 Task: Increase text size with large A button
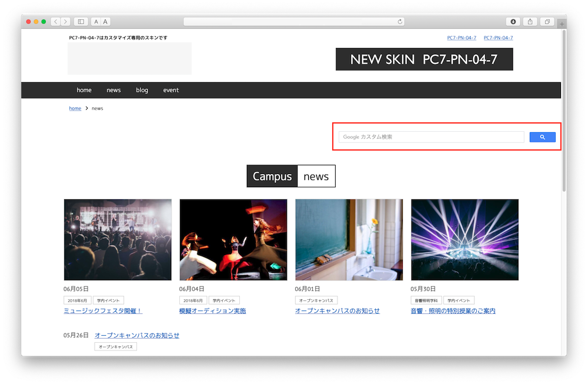click(x=105, y=22)
